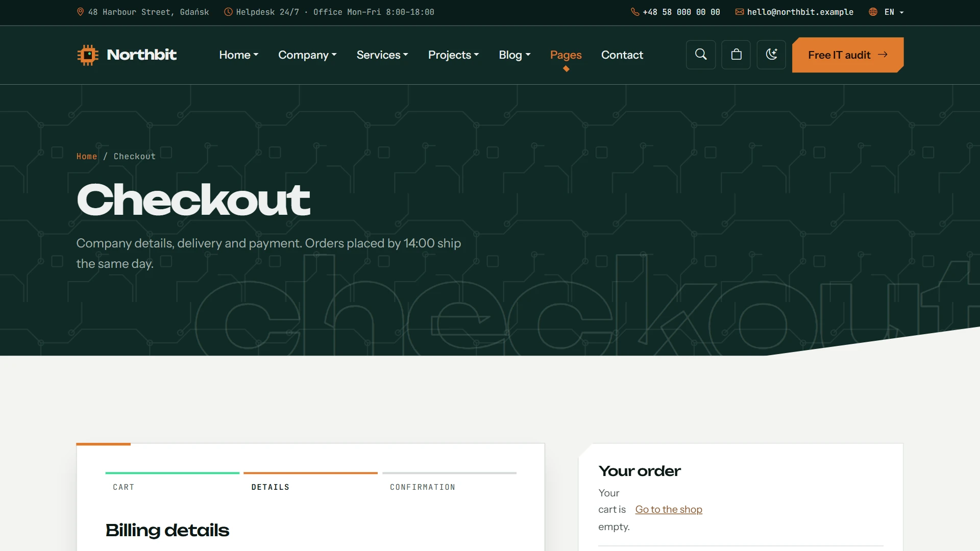
Task: Click the clock icon beside Helpdesk 24/7
Action: [228, 12]
